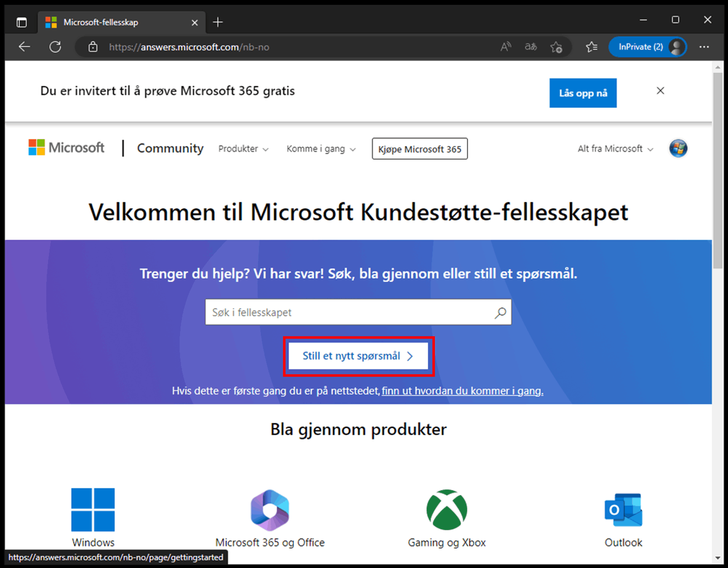Image resolution: width=728 pixels, height=568 pixels.
Task: Click the scrollbar up arrow
Action: 718,67
